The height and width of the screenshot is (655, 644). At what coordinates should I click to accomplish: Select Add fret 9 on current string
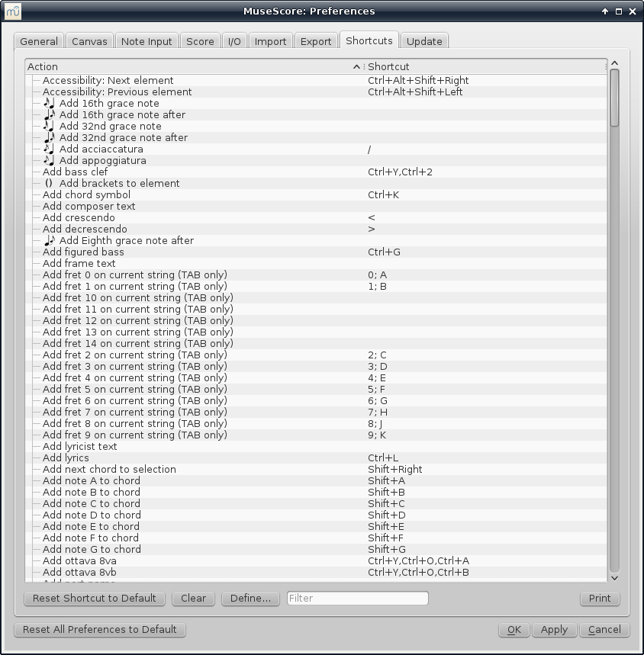click(316, 435)
